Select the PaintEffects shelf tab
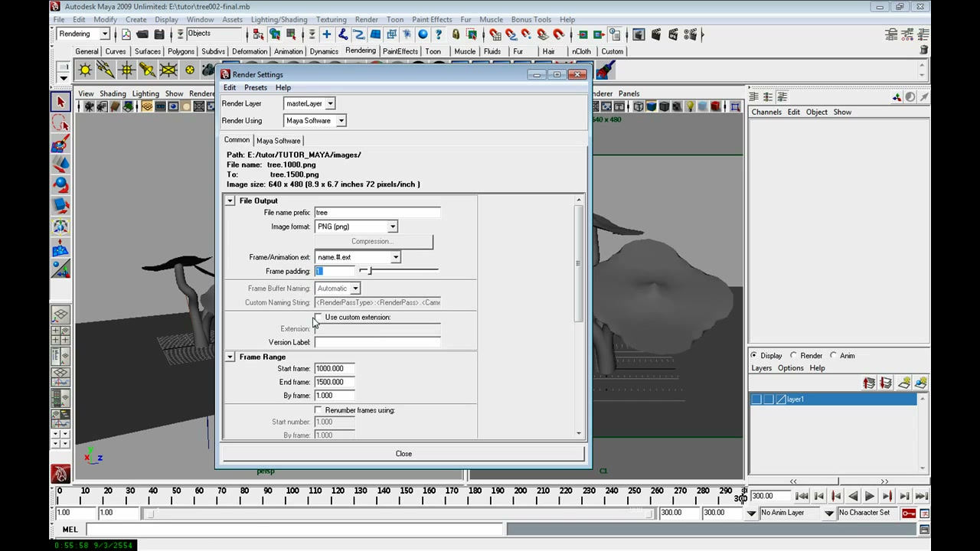 click(400, 51)
